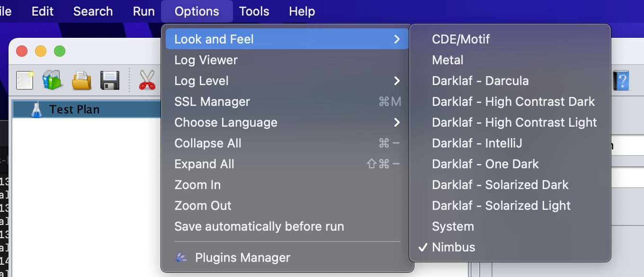The width and height of the screenshot is (644, 277).
Task: Select the Test Plan flask icon
Action: tap(36, 110)
